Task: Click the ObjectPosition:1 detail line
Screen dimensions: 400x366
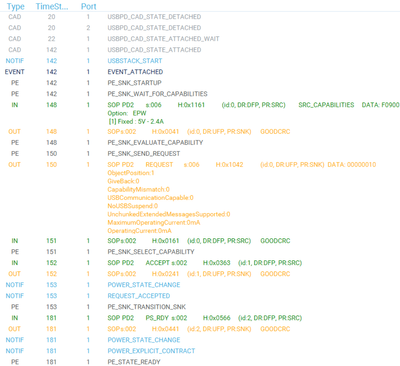Action: 131,173
